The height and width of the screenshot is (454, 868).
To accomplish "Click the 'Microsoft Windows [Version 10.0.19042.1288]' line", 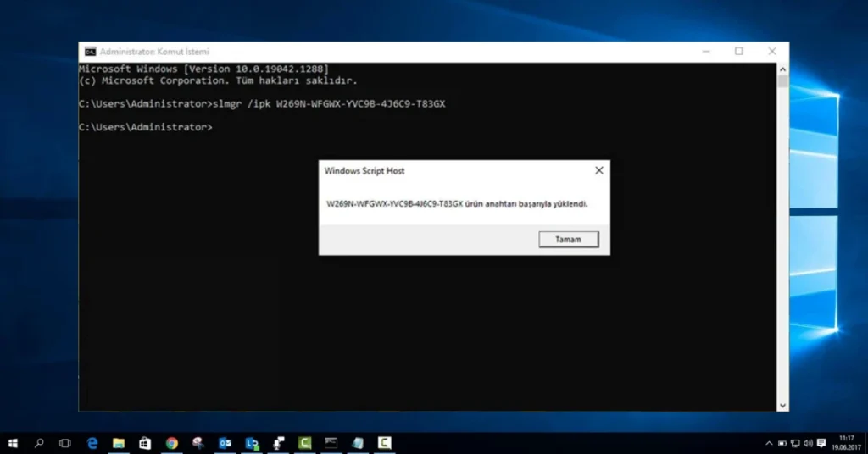I will pyautogui.click(x=203, y=69).
